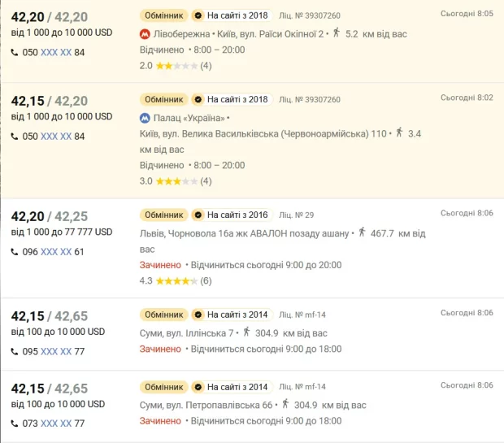Click the verified badge icon at На сайті з 2016
The height and width of the screenshot is (443, 504).
[197, 215]
